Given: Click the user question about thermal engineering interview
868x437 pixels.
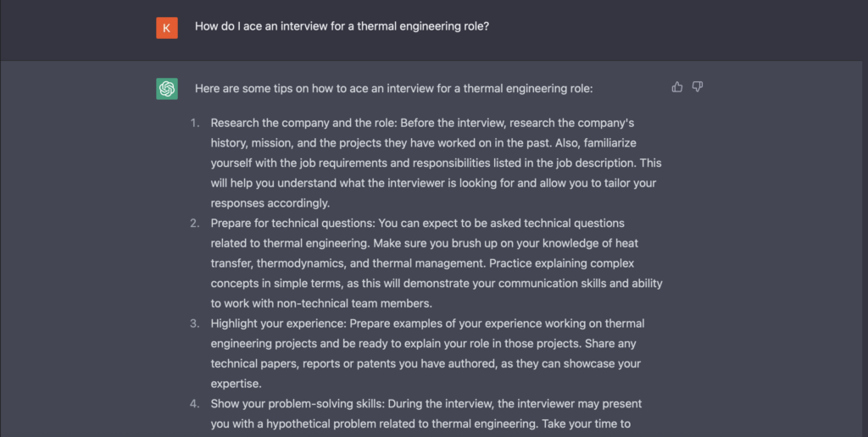Looking at the screenshot, I should tap(342, 26).
